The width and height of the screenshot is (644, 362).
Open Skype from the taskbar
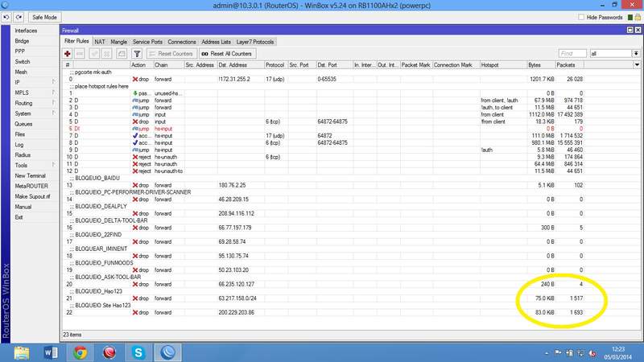point(138,352)
